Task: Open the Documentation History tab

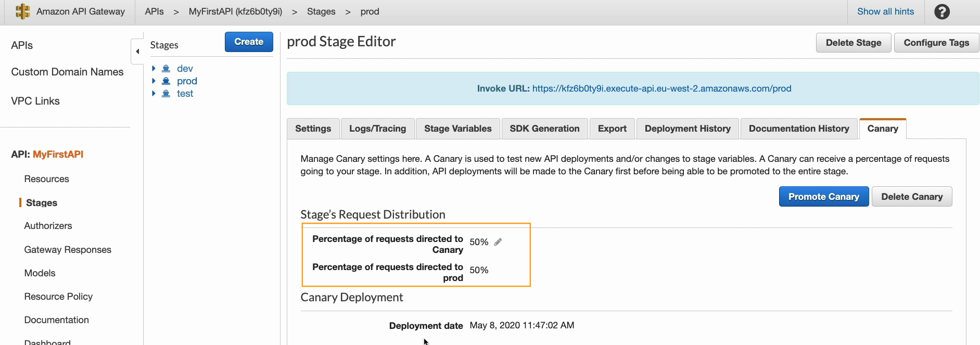Action: point(799,129)
